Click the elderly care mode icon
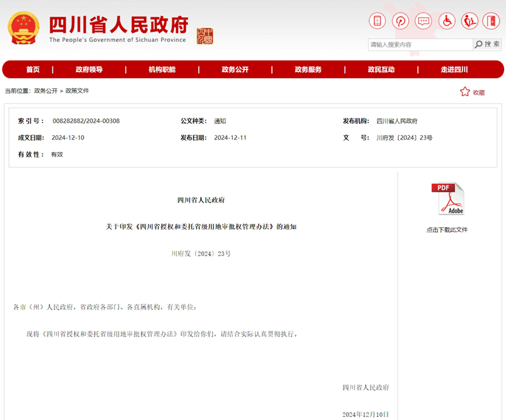 point(469,21)
